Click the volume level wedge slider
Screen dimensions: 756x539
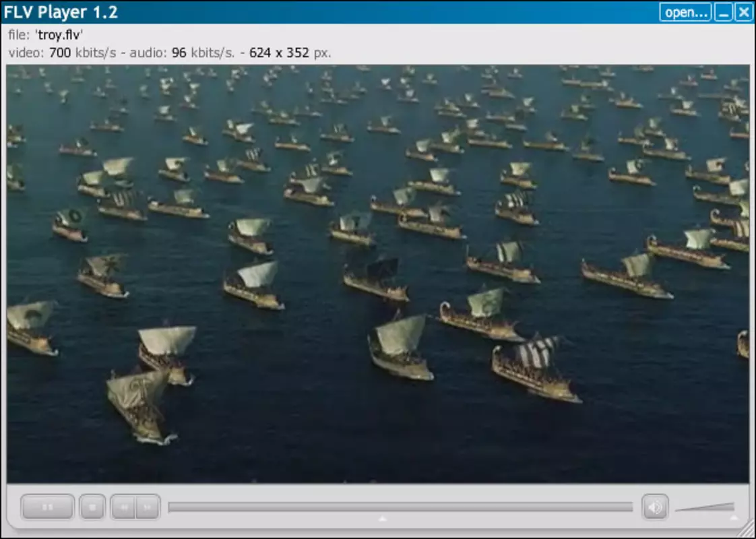pyautogui.click(x=704, y=507)
